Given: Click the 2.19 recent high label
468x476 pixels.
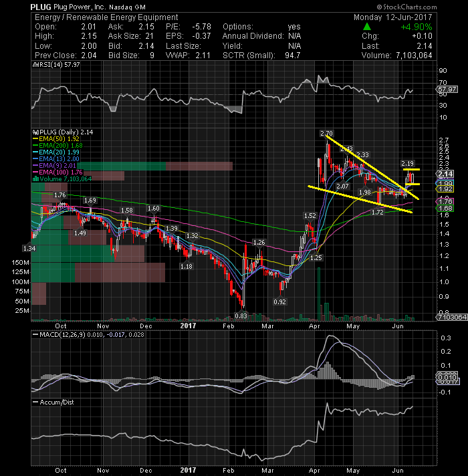Looking at the screenshot, I should click(407, 164).
